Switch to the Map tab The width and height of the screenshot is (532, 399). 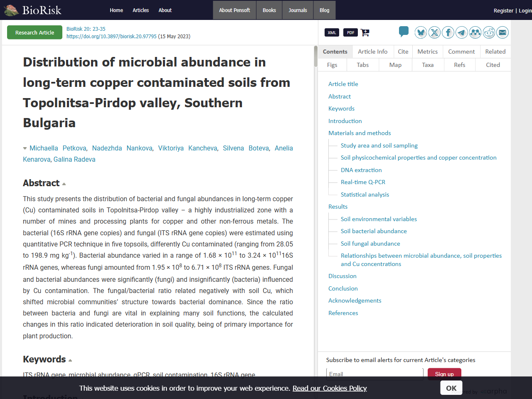coord(396,65)
